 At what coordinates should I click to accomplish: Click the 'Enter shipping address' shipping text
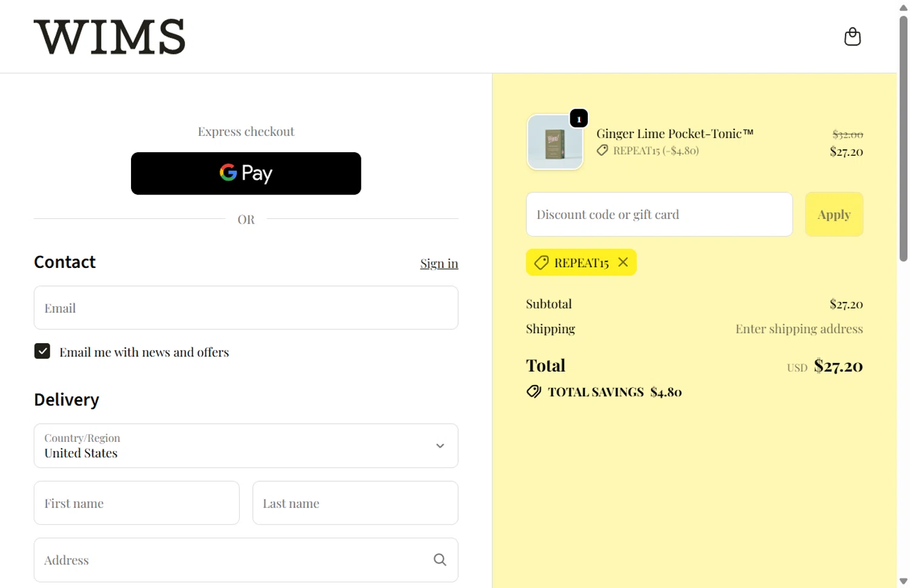[799, 329]
